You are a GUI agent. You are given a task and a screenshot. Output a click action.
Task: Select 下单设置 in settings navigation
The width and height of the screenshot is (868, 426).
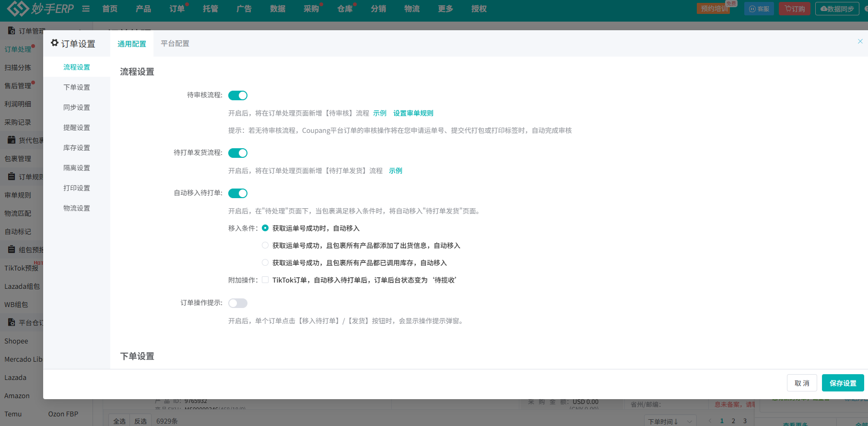tap(77, 87)
